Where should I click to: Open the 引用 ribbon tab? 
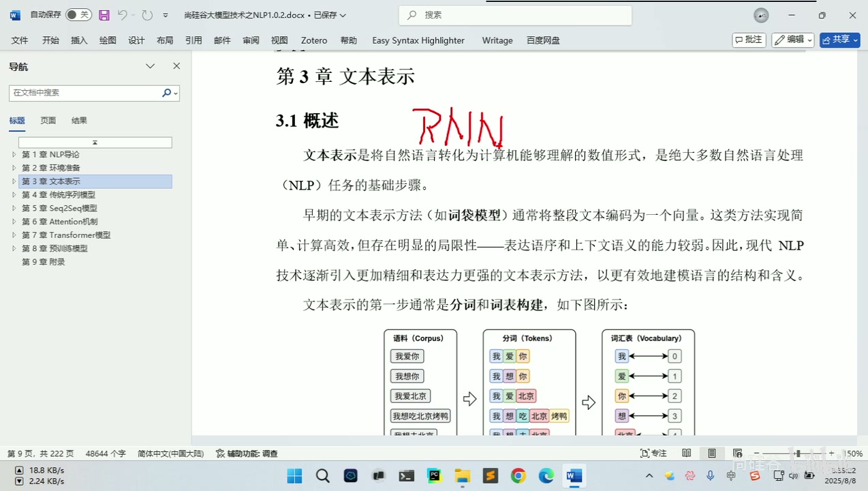(x=193, y=40)
